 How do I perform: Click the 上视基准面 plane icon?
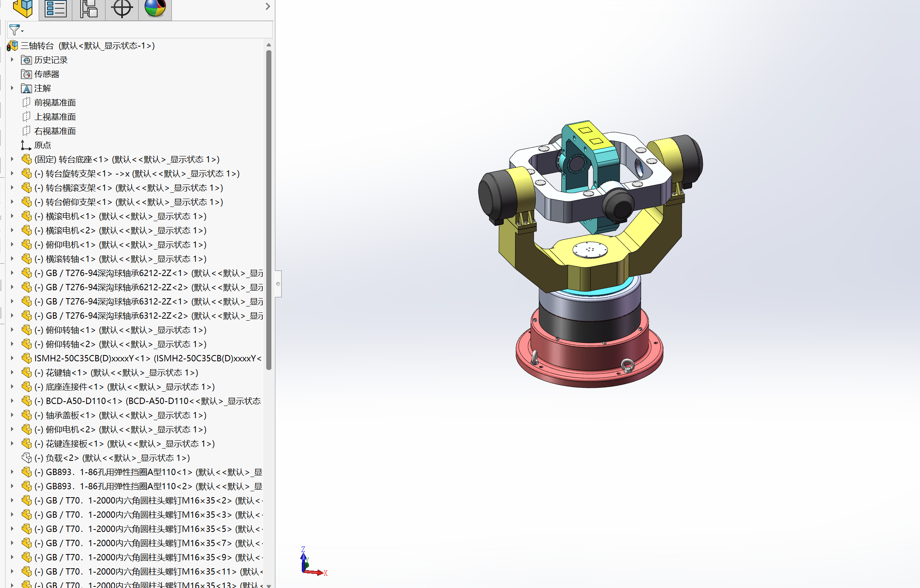[x=26, y=116]
